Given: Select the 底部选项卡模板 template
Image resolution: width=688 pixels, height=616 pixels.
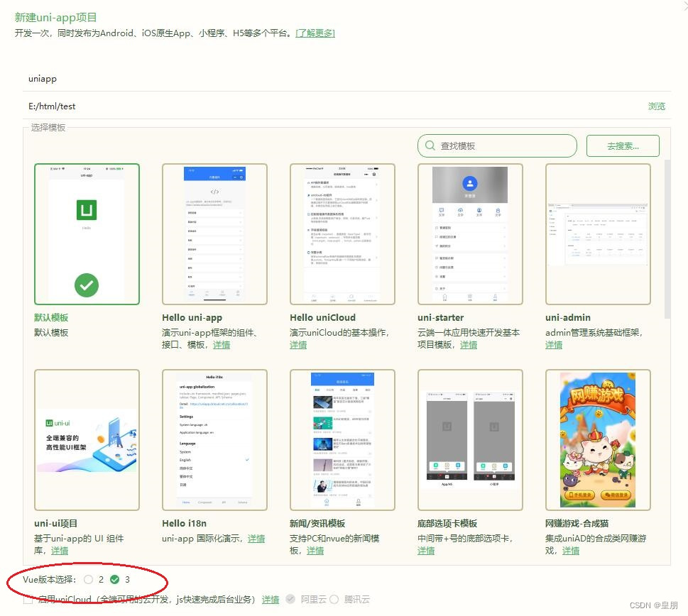Looking at the screenshot, I should coord(470,439).
